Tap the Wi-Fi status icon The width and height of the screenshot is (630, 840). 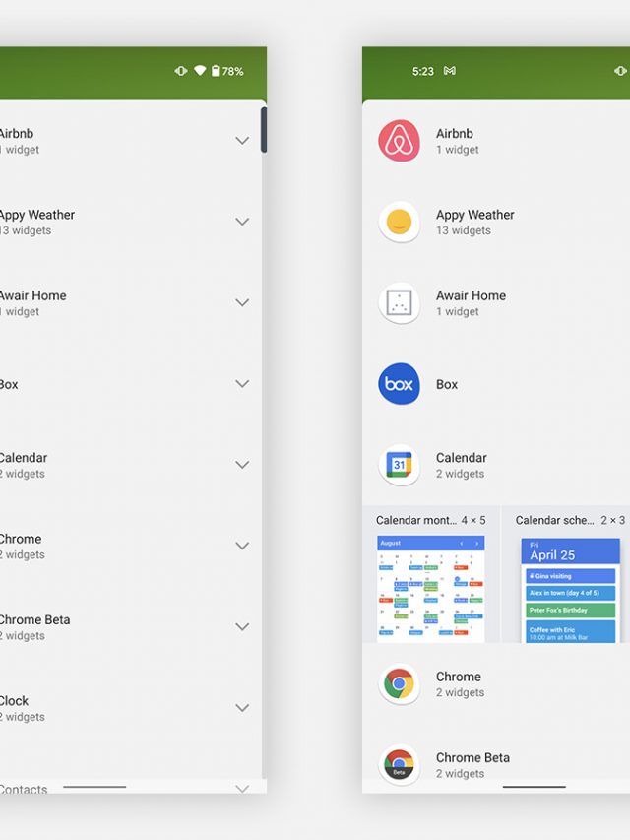[200, 71]
